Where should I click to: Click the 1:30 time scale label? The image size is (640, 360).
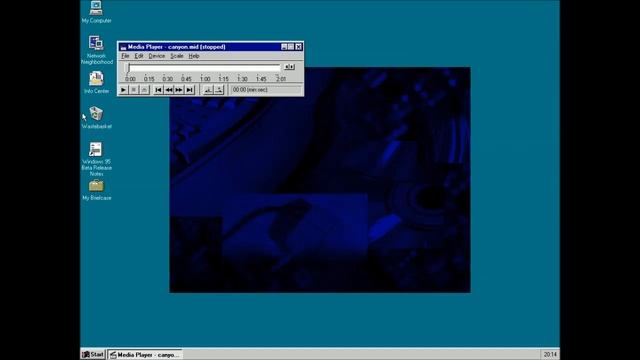click(x=242, y=79)
